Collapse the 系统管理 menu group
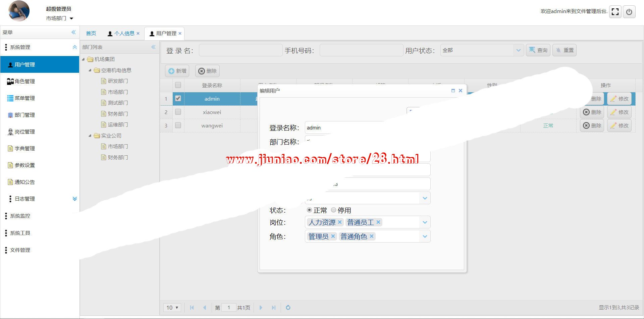Image resolution: width=644 pixels, height=319 pixels. [x=74, y=47]
